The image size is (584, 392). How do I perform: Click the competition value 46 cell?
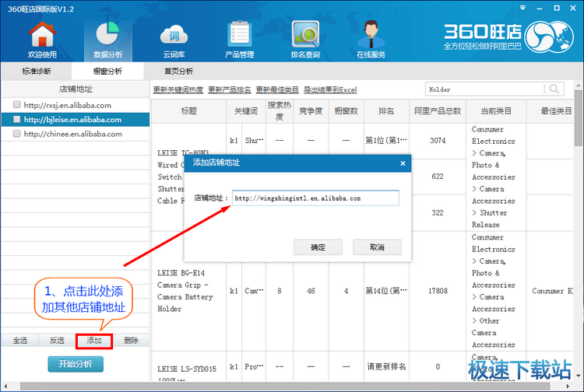pyautogui.click(x=311, y=291)
